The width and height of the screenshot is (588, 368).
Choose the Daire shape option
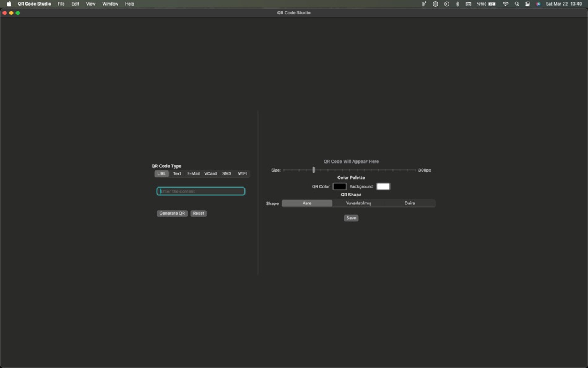coord(410,203)
